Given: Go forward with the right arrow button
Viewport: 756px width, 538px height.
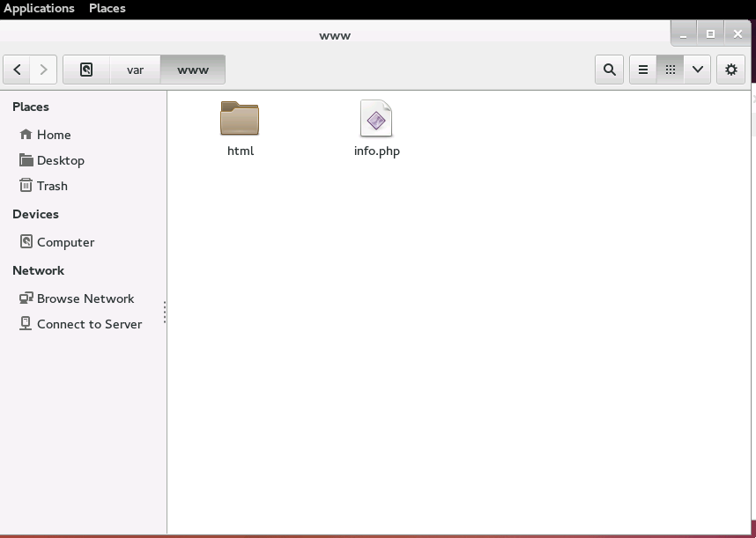Looking at the screenshot, I should (43, 70).
